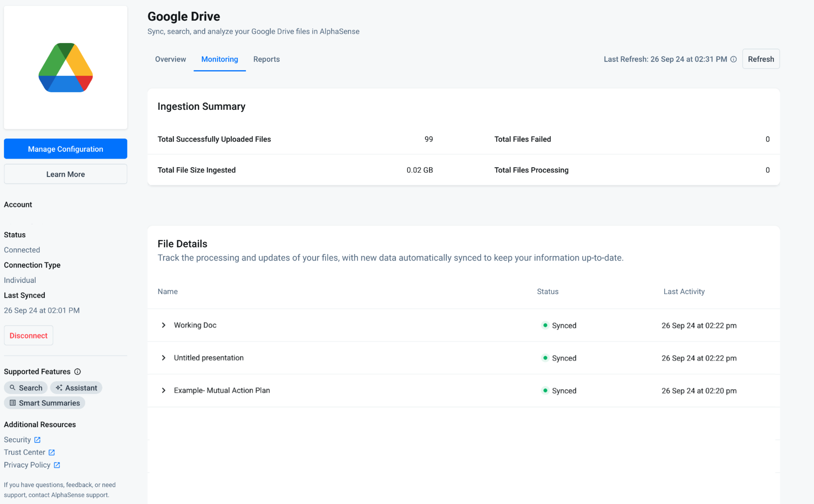
Task: Click the Learn More button
Action: coord(65,174)
